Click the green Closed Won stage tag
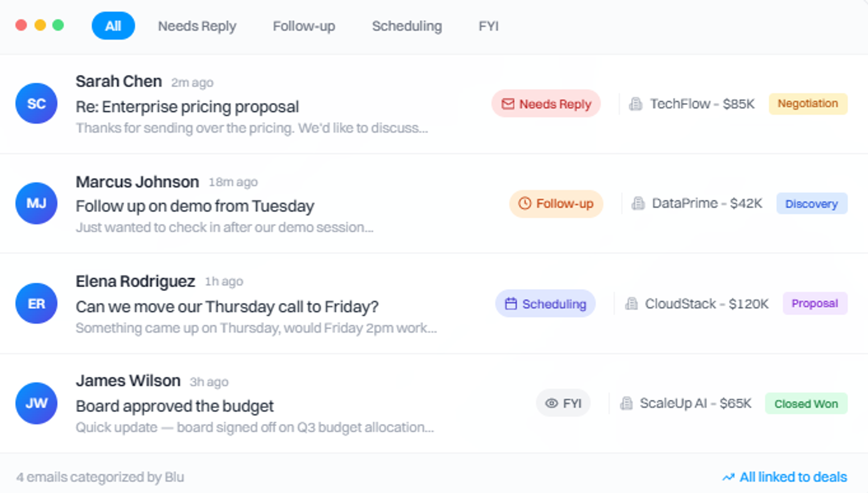 [807, 403]
